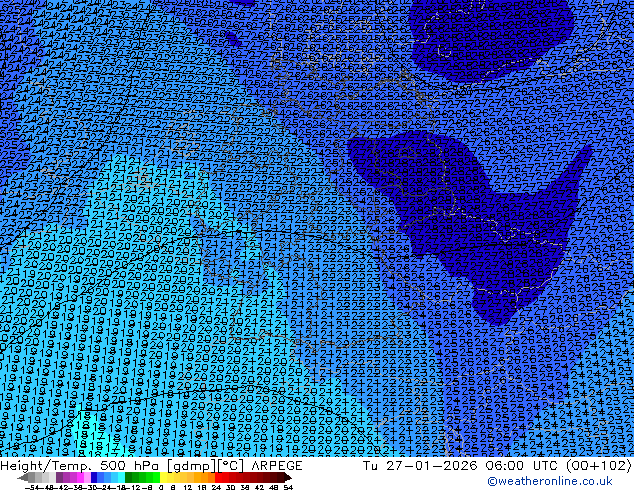Click the legend value '24'
The width and height of the screenshot is (634, 490).
(x=216, y=487)
